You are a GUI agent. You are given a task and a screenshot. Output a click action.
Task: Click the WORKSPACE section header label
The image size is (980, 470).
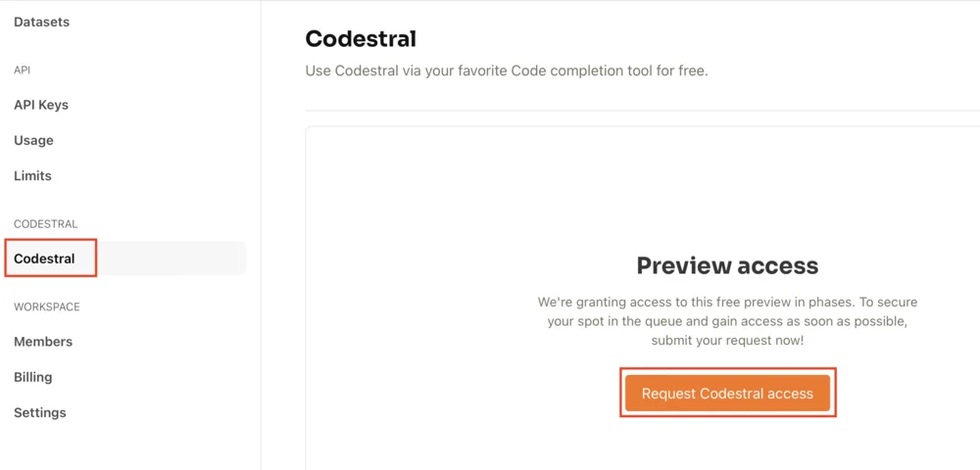point(47,306)
